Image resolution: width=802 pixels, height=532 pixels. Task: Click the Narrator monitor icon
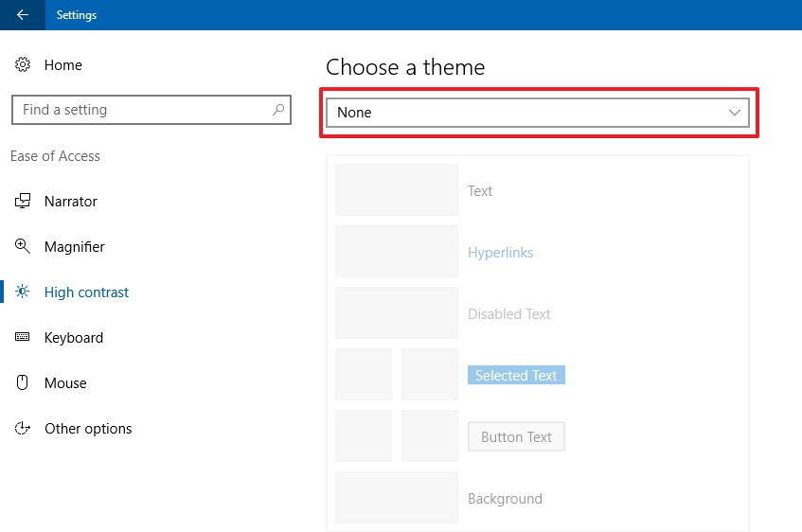tap(23, 202)
